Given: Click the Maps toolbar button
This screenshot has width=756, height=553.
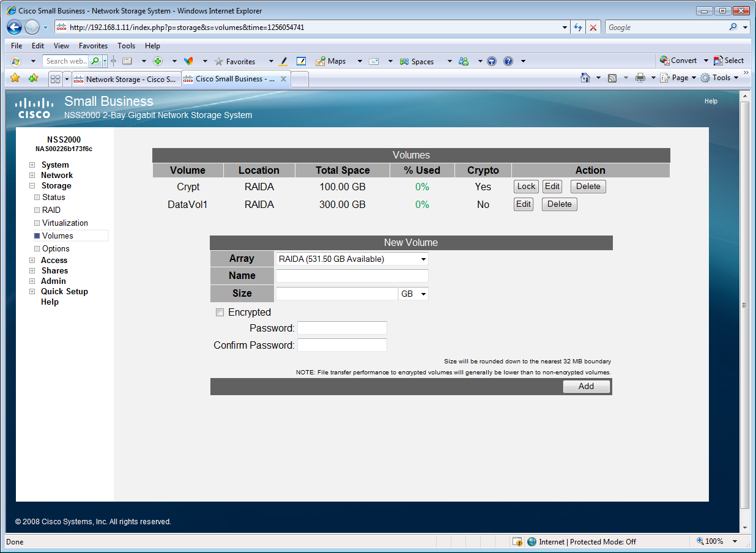Looking at the screenshot, I should point(331,61).
